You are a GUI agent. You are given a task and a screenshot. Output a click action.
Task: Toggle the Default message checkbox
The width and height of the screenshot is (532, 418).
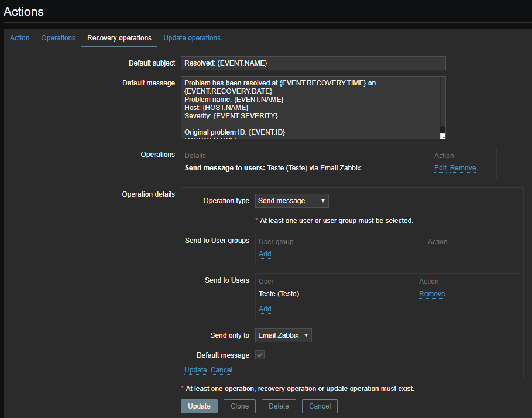coord(259,355)
